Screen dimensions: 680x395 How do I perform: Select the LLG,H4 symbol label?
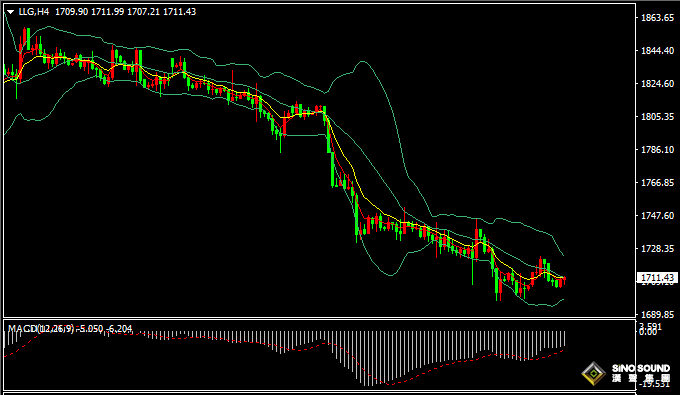point(34,12)
